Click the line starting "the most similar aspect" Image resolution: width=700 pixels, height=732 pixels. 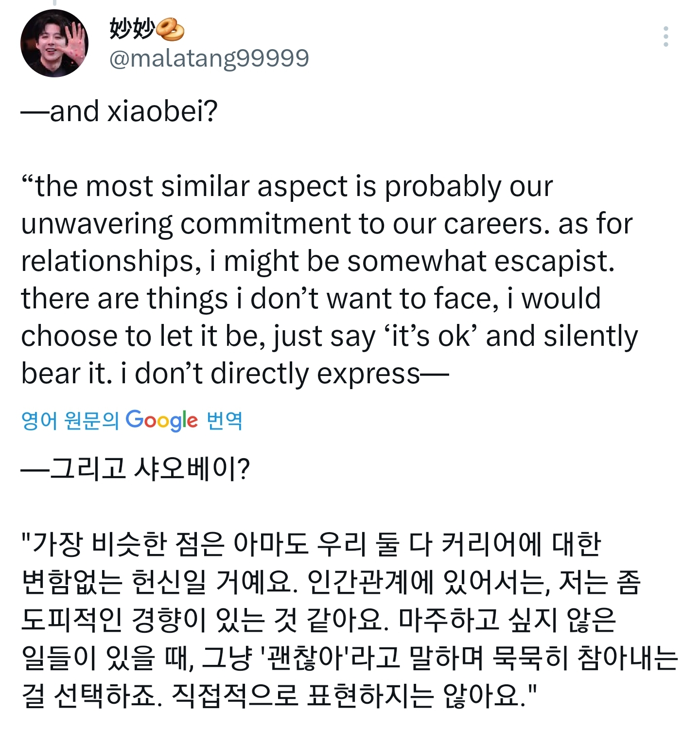[287, 187]
